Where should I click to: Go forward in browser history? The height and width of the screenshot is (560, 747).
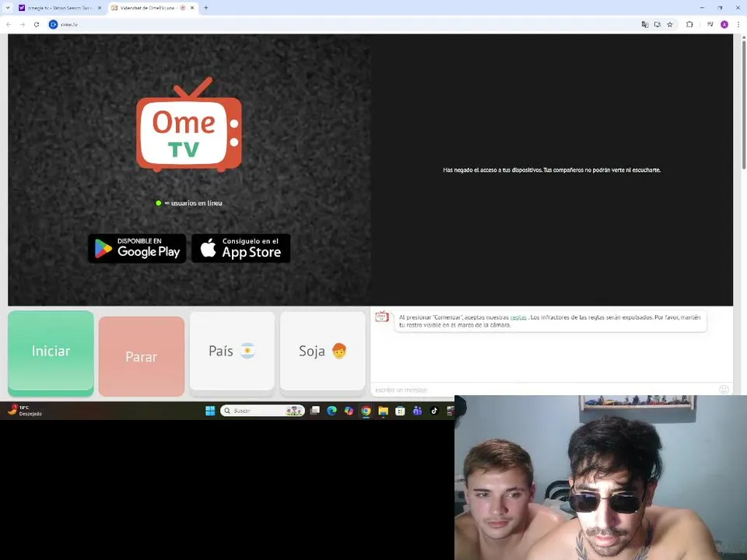(23, 24)
